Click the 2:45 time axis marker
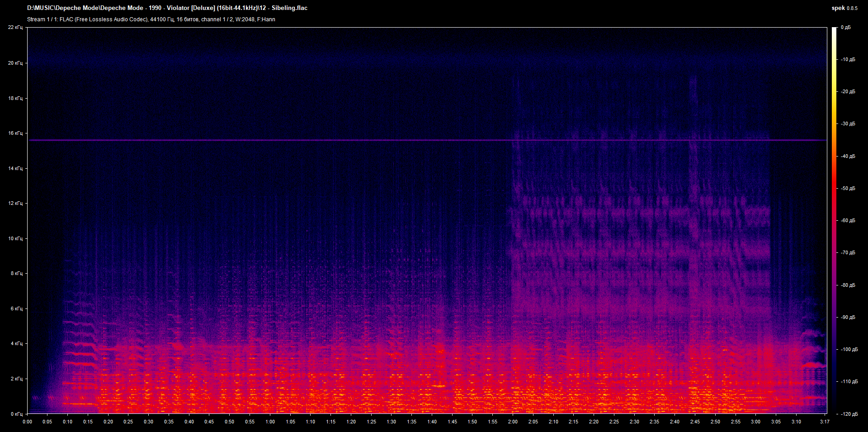 coord(695,422)
